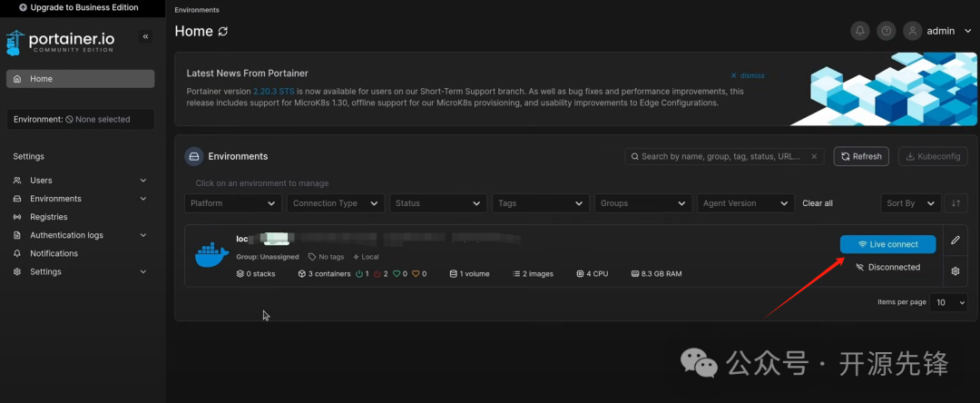The image size is (980, 403).
Task: Click the Environments breadcrumb
Action: (197, 10)
